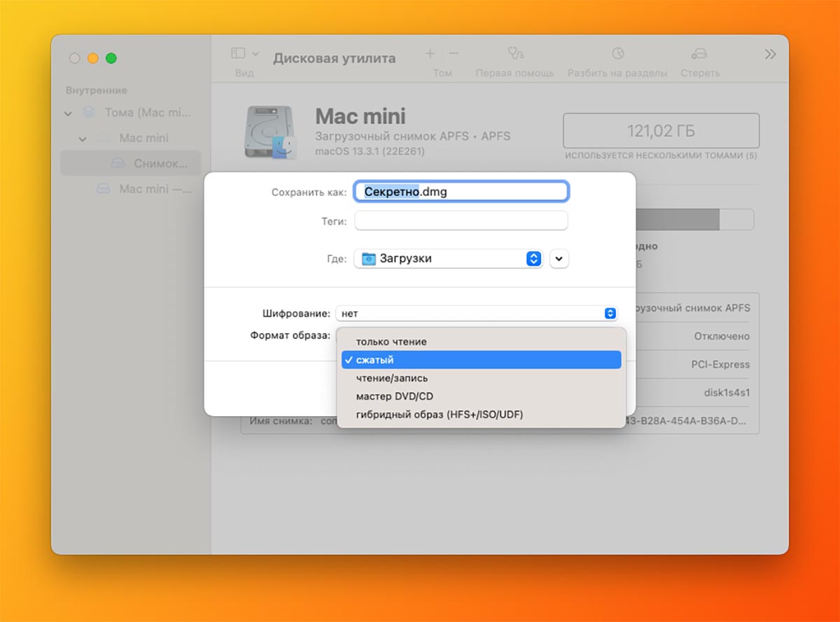Choose 'гибридный образ (HFS+/ISO/UDF)' option
The height and width of the screenshot is (622, 840).
481,414
